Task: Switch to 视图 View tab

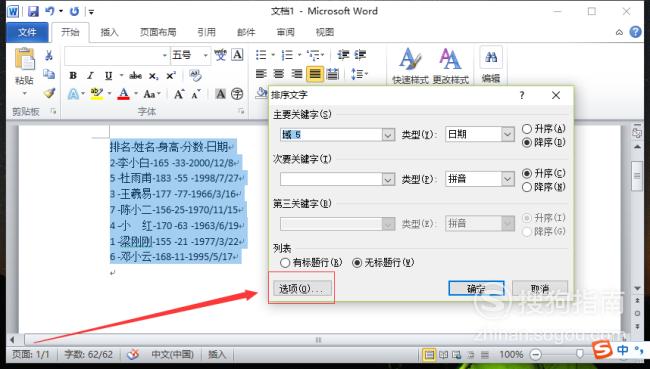Action: (325, 32)
